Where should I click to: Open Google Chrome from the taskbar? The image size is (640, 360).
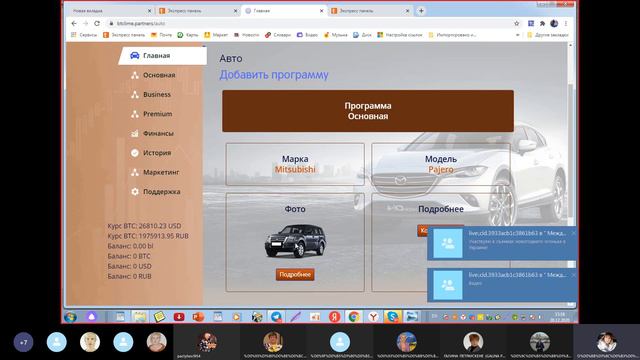click(x=354, y=317)
